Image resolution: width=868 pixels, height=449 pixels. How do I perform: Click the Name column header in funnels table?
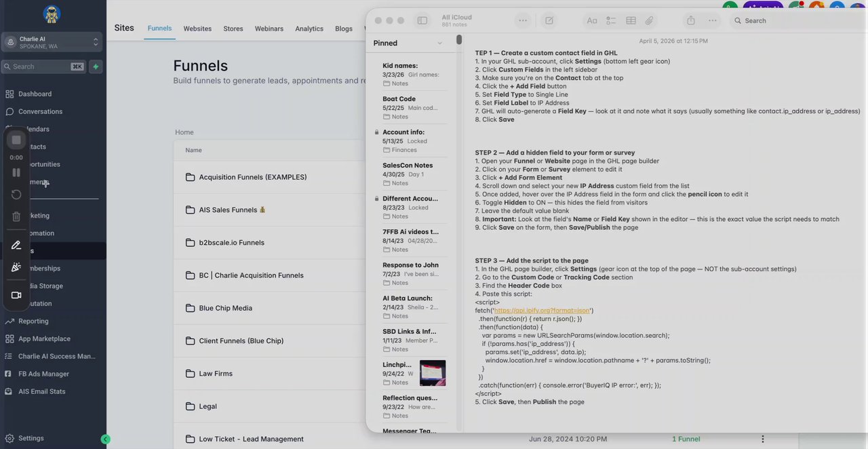click(x=193, y=150)
